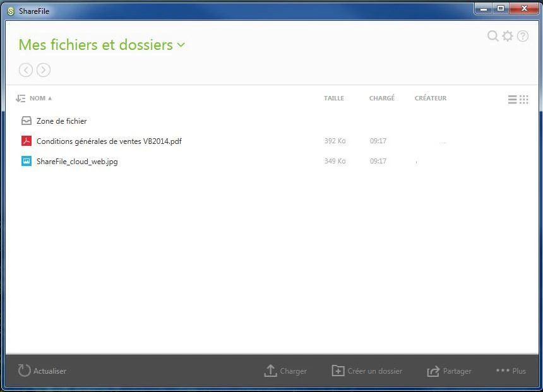
Task: Click the 09:17 time of the PDF file
Action: pyautogui.click(x=378, y=141)
